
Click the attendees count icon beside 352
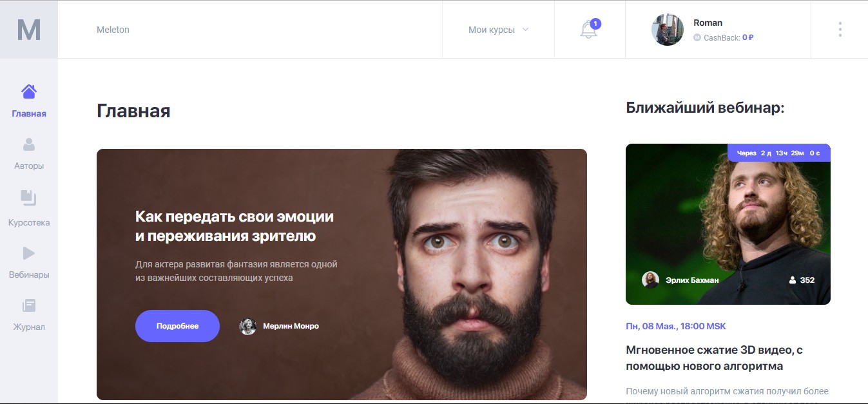(792, 280)
